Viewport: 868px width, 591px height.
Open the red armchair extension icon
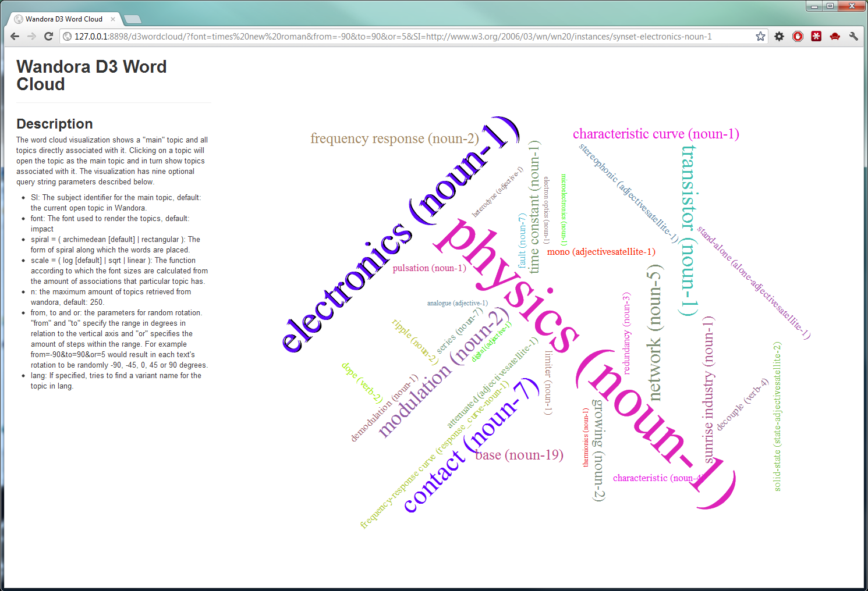[x=835, y=36]
